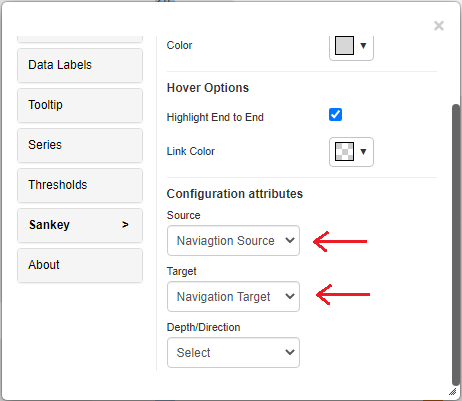Switch to the Series section
Viewport: 462px width, 401px height.
click(80, 145)
